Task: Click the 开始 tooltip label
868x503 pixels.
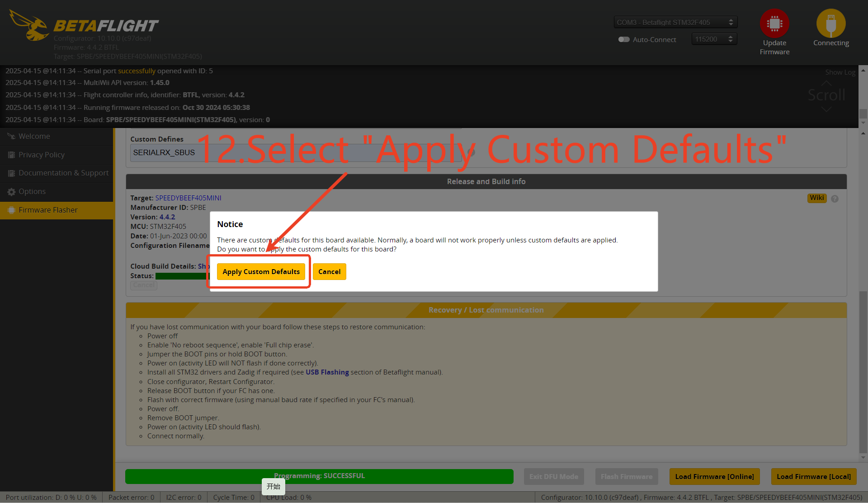Action: click(x=274, y=487)
